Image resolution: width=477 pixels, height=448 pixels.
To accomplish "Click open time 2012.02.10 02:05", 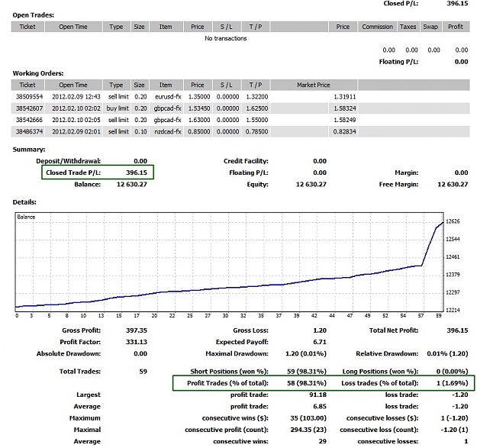I will pos(76,120).
